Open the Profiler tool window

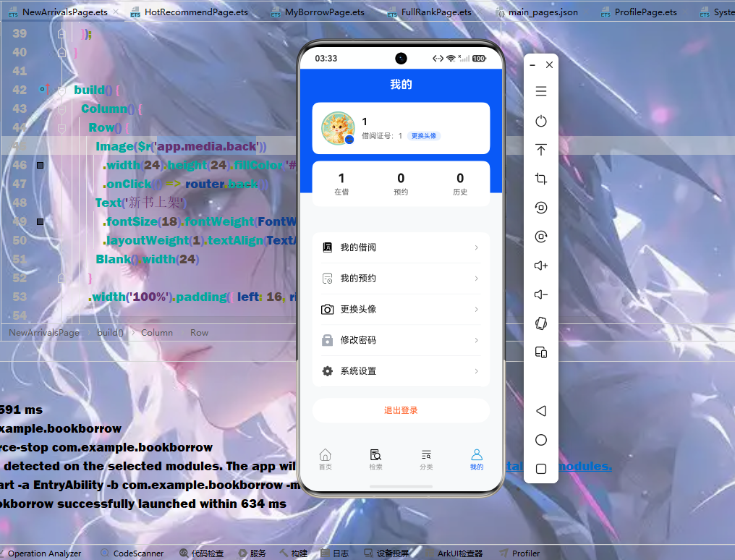[519, 553]
